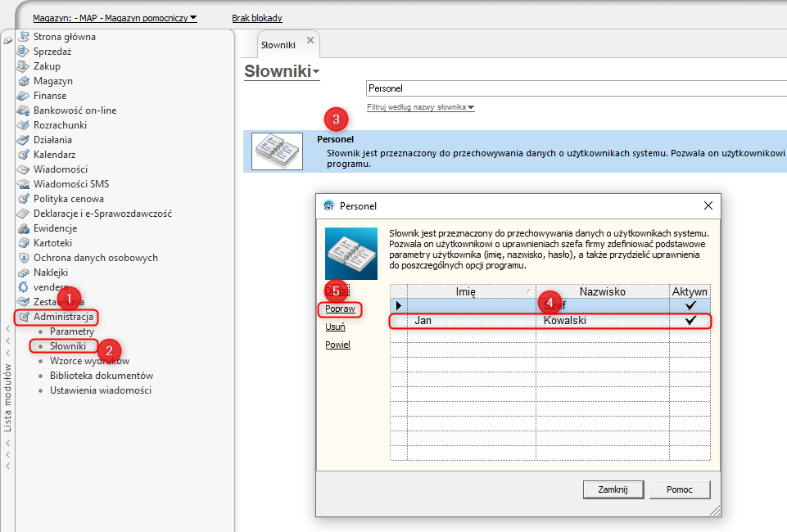
Task: Open Polityka cenowa module icon
Action: click(x=24, y=199)
